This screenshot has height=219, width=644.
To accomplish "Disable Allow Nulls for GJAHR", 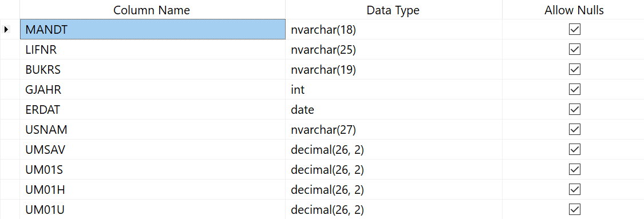I will (x=574, y=89).
